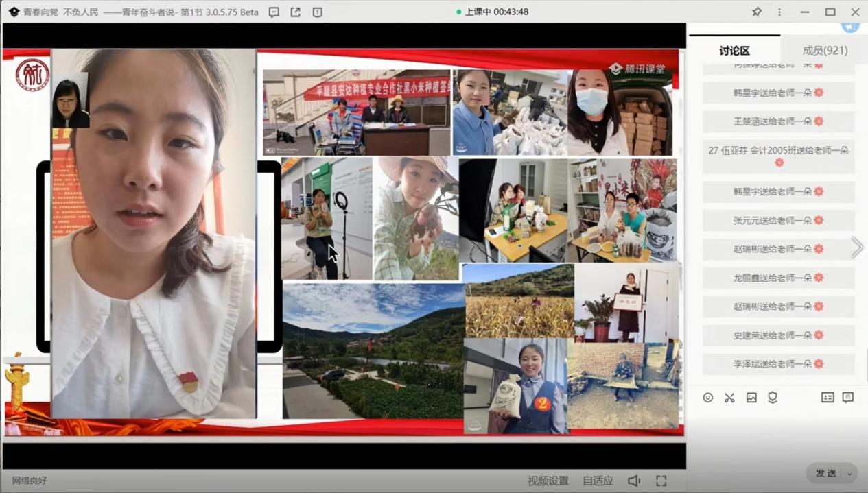Click the share/export icon in title bar
Screen dimensions: 868x493
(295, 12)
